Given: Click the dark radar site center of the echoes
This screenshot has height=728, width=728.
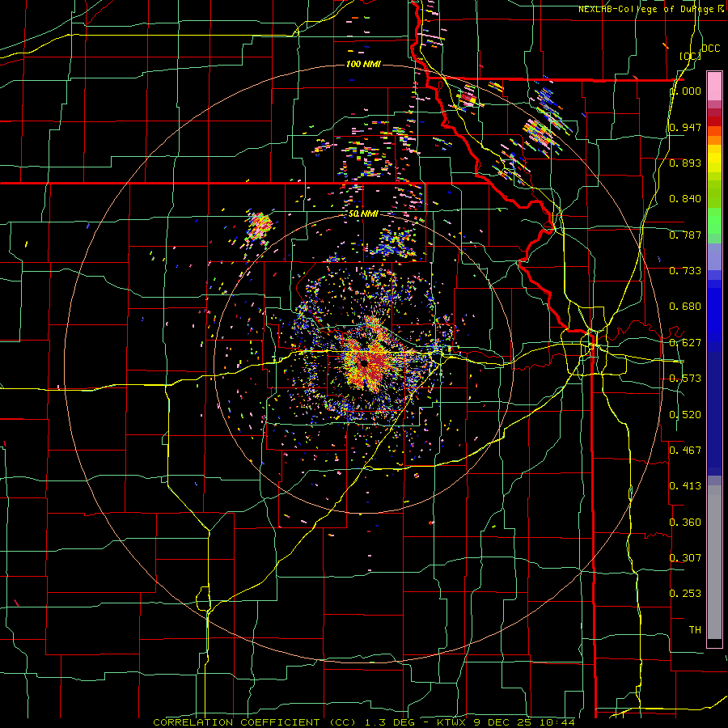Looking at the screenshot, I should tap(363, 363).
